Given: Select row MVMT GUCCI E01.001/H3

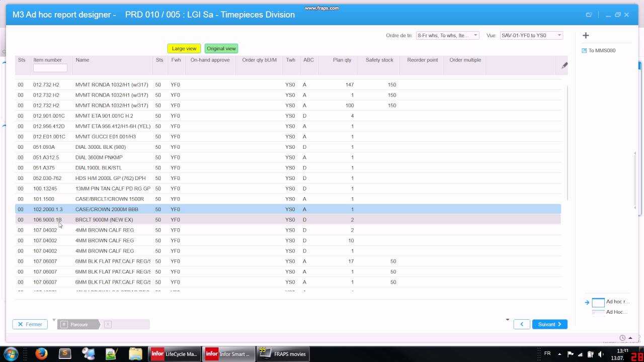Looking at the screenshot, I should click(288, 137).
